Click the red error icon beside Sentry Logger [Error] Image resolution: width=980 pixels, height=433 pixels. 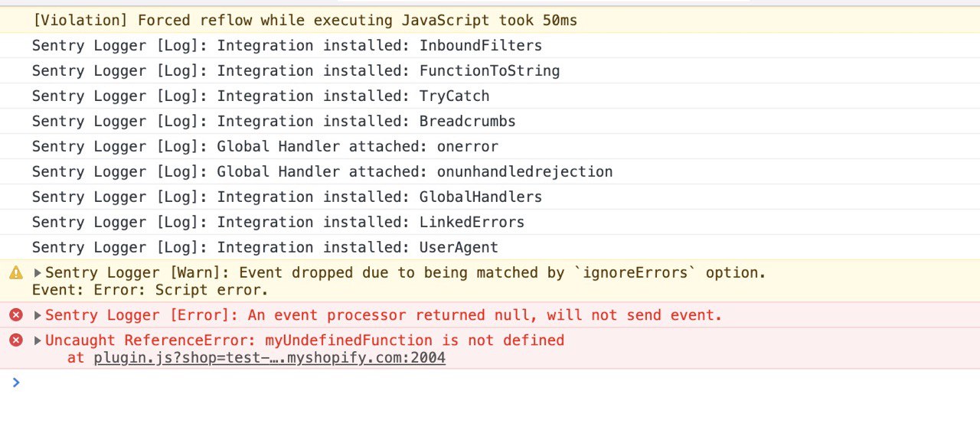[x=15, y=314]
